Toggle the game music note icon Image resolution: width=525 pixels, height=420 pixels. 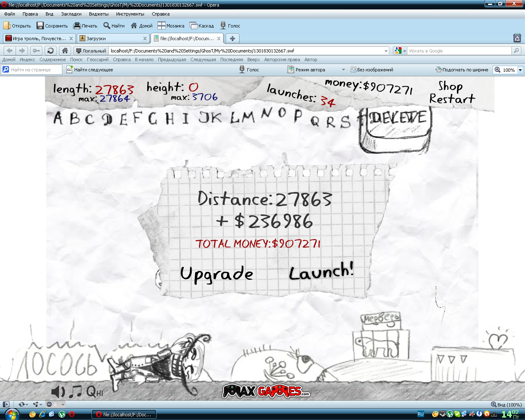[75, 392]
